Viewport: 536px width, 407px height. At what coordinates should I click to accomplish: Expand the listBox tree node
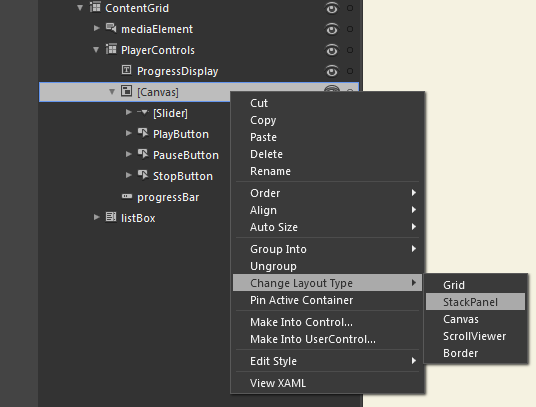pos(97,217)
